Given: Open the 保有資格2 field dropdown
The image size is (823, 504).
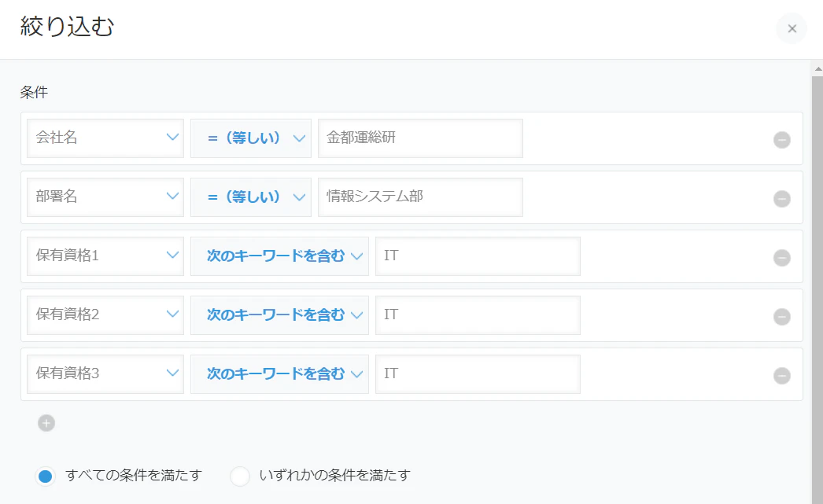Looking at the screenshot, I should point(105,315).
